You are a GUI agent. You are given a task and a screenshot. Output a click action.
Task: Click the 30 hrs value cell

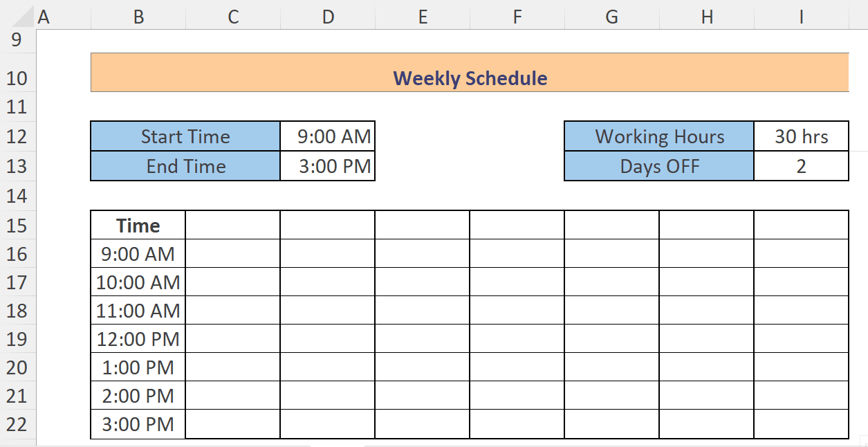[801, 136]
